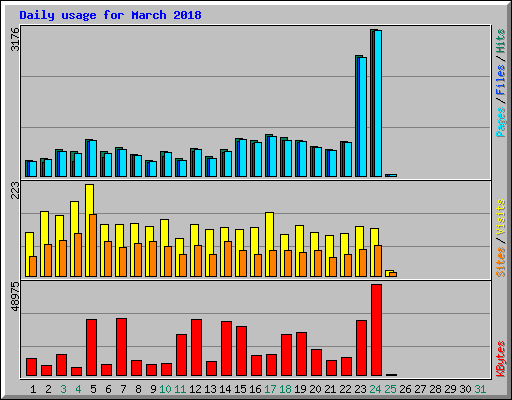Click day 17 on the x-axis

[270, 389]
